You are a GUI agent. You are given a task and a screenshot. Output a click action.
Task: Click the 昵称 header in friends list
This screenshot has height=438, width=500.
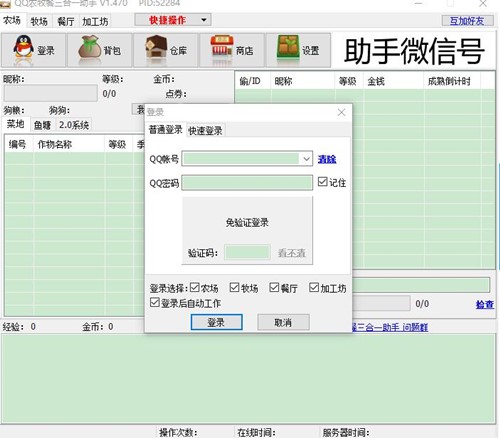(x=302, y=81)
